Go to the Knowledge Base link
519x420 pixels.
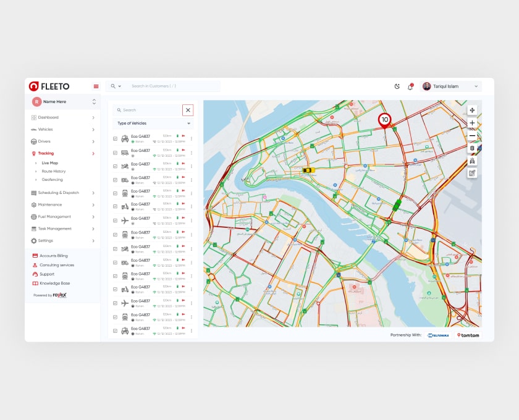coord(54,283)
